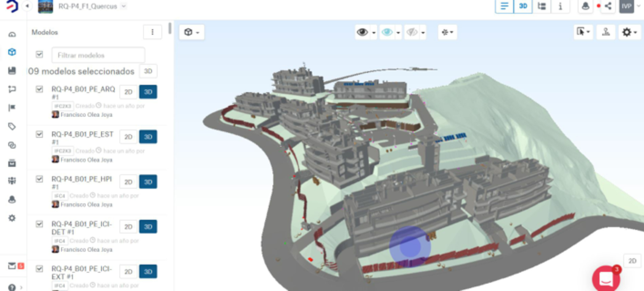The width and height of the screenshot is (644, 291).
Task: Open the models panel three-dot menu
Action: pos(152,32)
